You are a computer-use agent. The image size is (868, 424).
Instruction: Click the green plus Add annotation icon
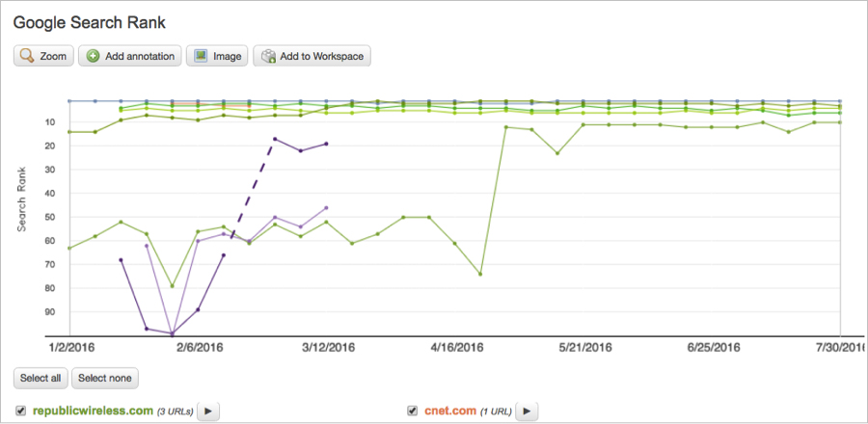coord(93,56)
